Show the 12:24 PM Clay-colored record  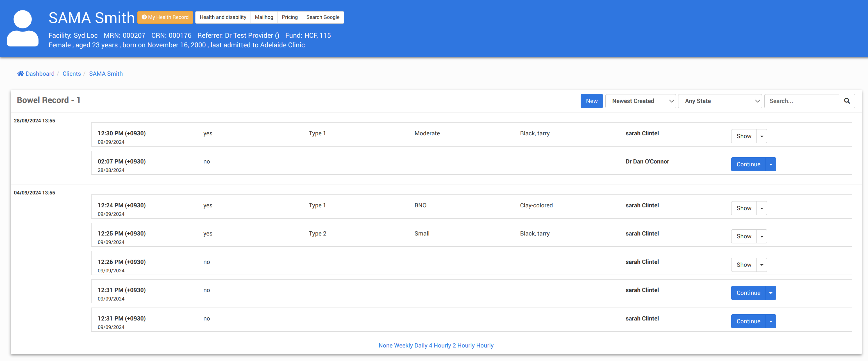pyautogui.click(x=744, y=208)
